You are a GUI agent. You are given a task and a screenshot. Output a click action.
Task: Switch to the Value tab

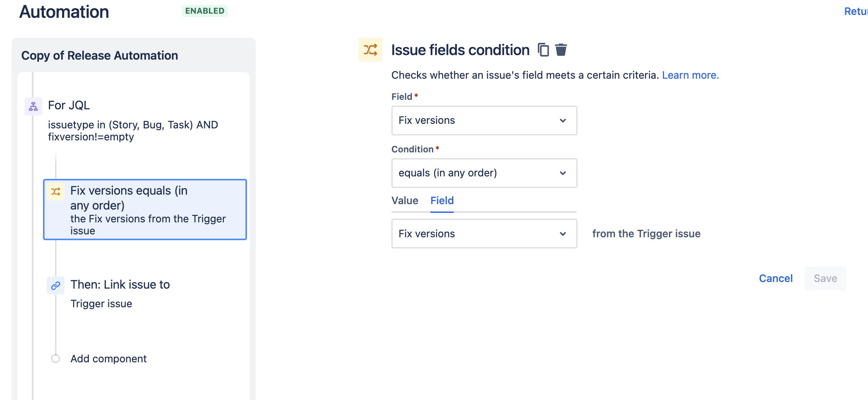point(405,201)
